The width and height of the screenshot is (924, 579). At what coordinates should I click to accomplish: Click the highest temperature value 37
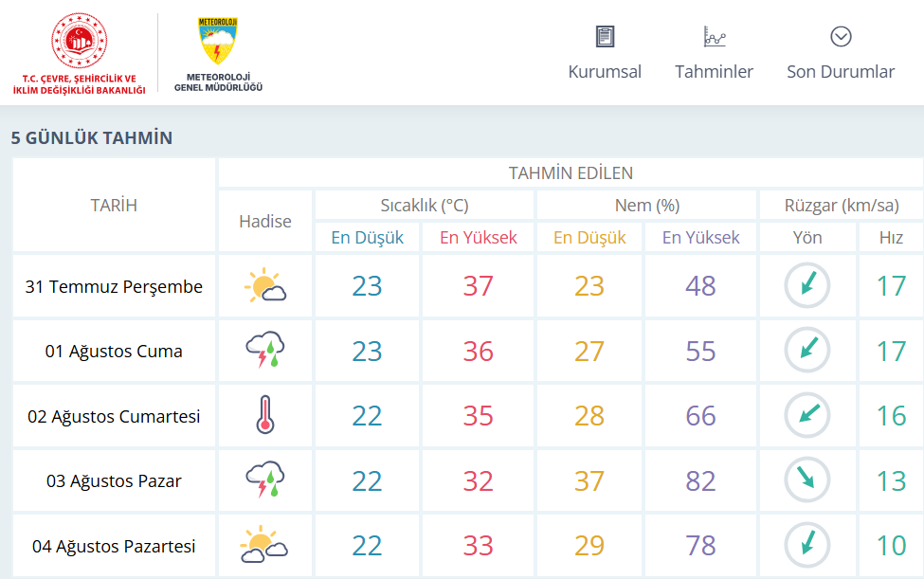click(478, 286)
